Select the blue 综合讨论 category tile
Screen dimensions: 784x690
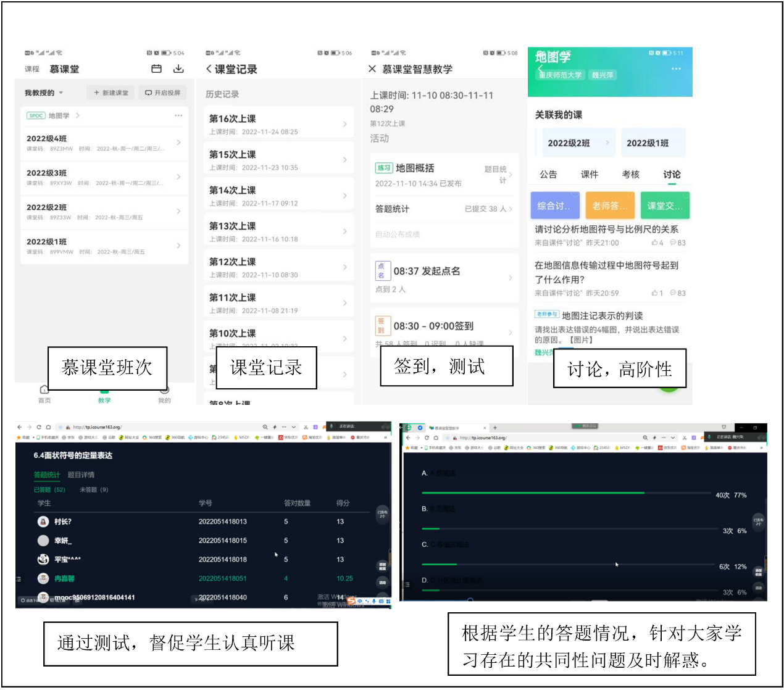(x=555, y=206)
